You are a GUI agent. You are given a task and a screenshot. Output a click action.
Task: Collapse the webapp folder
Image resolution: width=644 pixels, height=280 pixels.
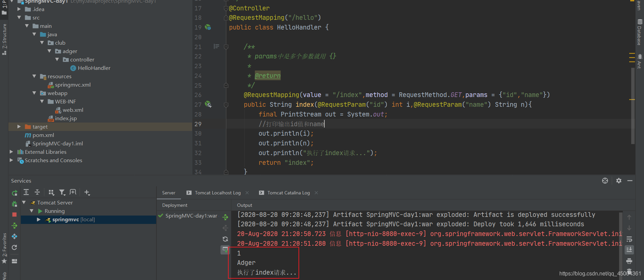(34, 93)
